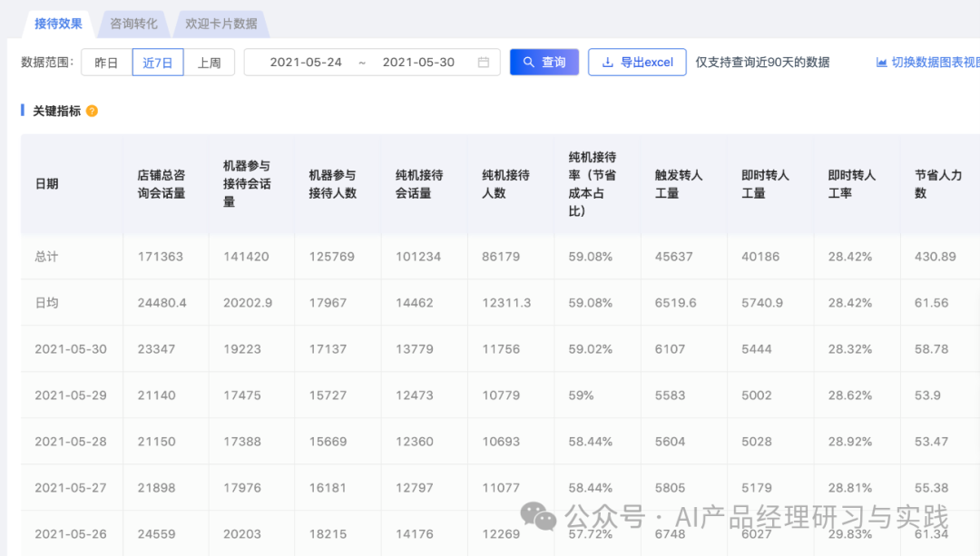
Task: Click the 导出excel button
Action: click(637, 63)
